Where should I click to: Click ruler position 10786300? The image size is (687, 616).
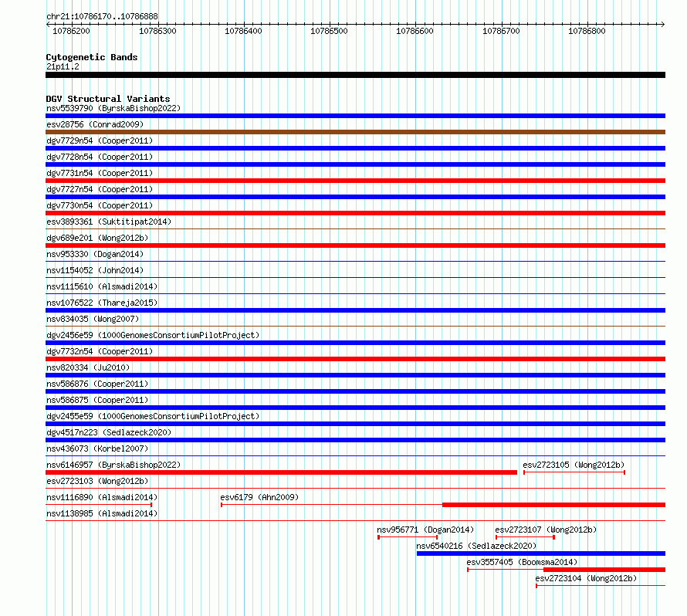157,31
